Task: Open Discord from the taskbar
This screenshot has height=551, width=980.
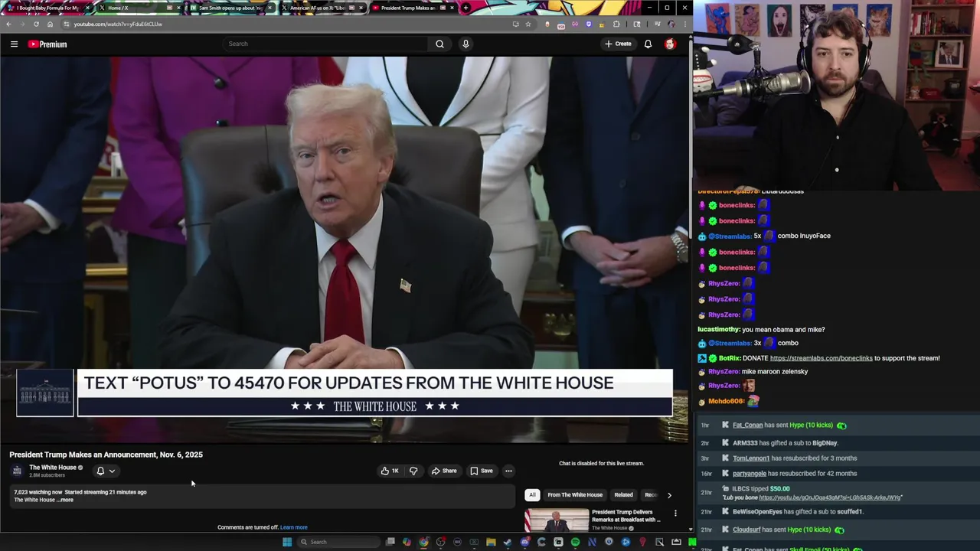Action: coord(524,542)
